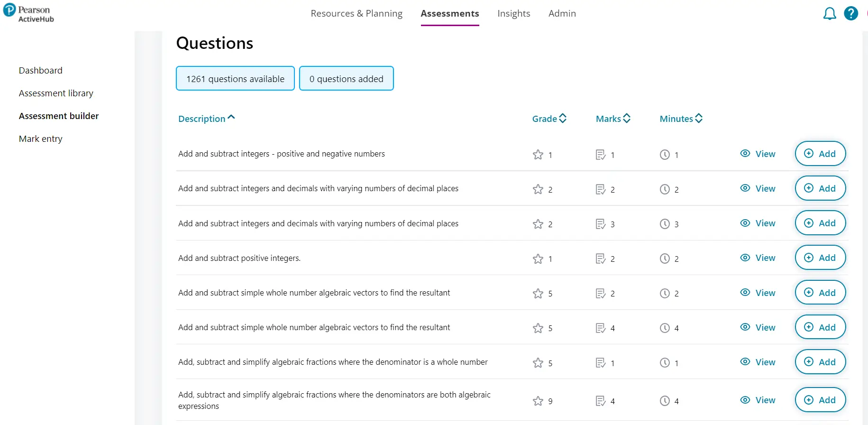868x425 pixels.
Task: Click the eye icon for 'Add and subtract positive integers.'
Action: point(745,258)
